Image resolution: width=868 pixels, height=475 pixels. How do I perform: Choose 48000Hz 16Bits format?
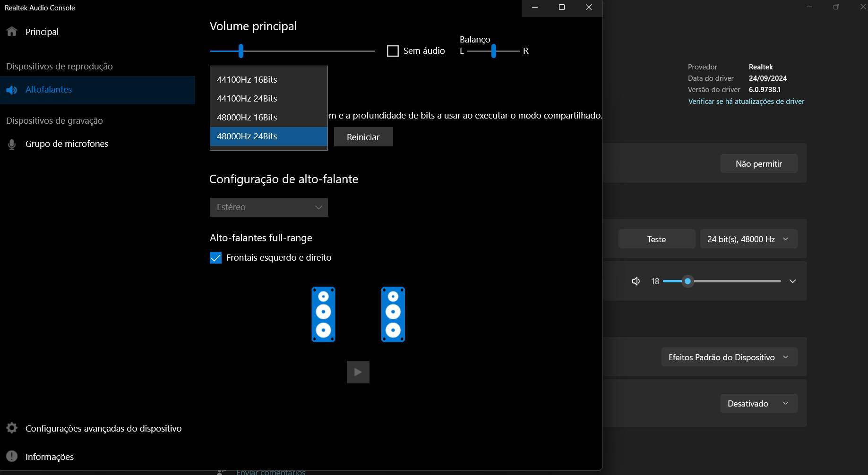[x=269, y=118]
